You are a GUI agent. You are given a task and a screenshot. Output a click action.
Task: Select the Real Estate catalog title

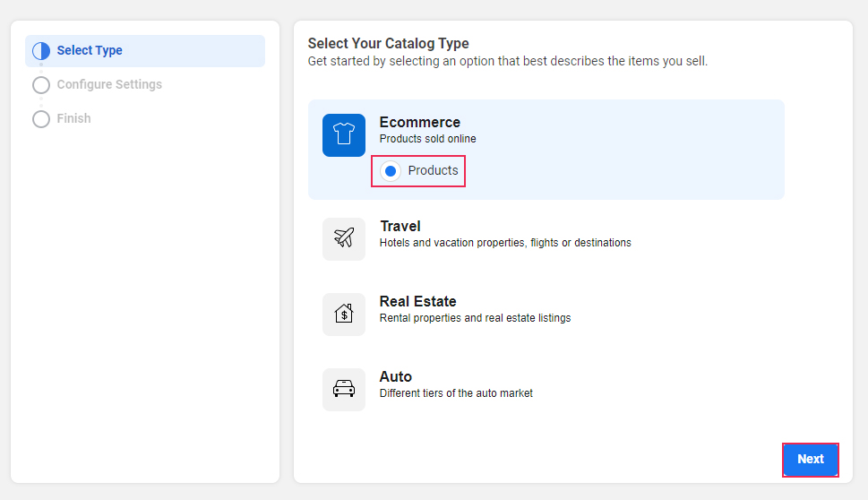(418, 301)
